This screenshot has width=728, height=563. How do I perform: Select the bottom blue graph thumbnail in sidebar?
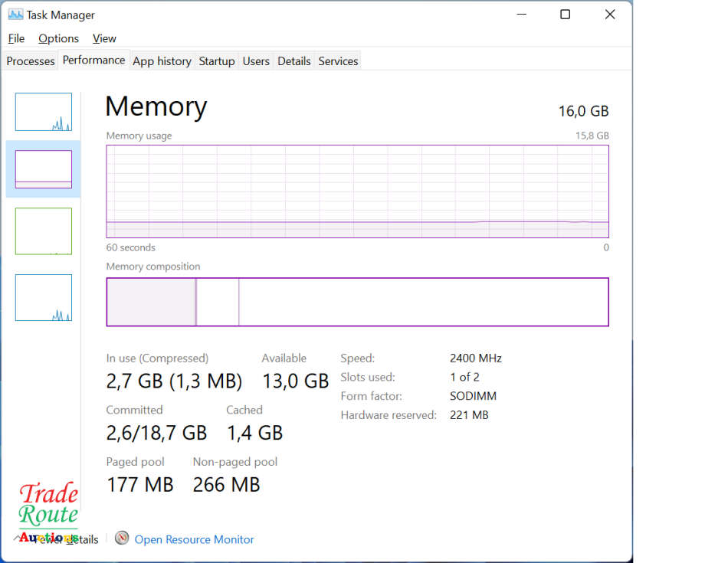coord(44,297)
